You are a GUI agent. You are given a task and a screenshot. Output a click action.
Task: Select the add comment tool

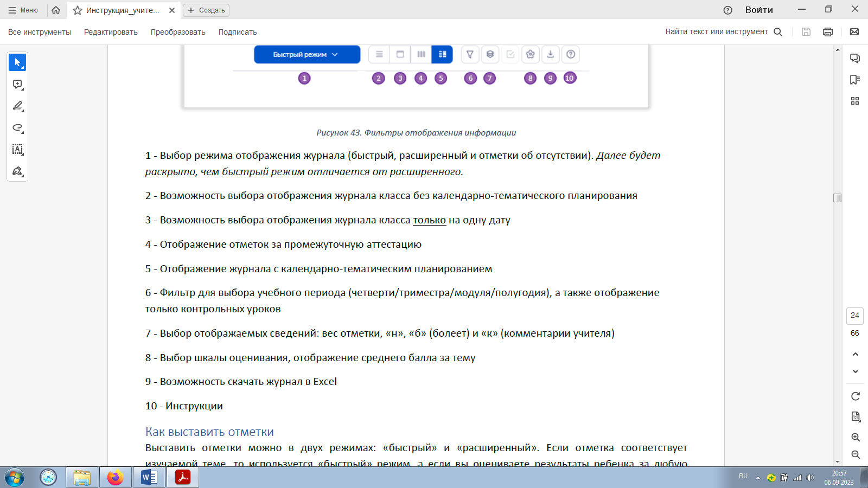click(17, 85)
